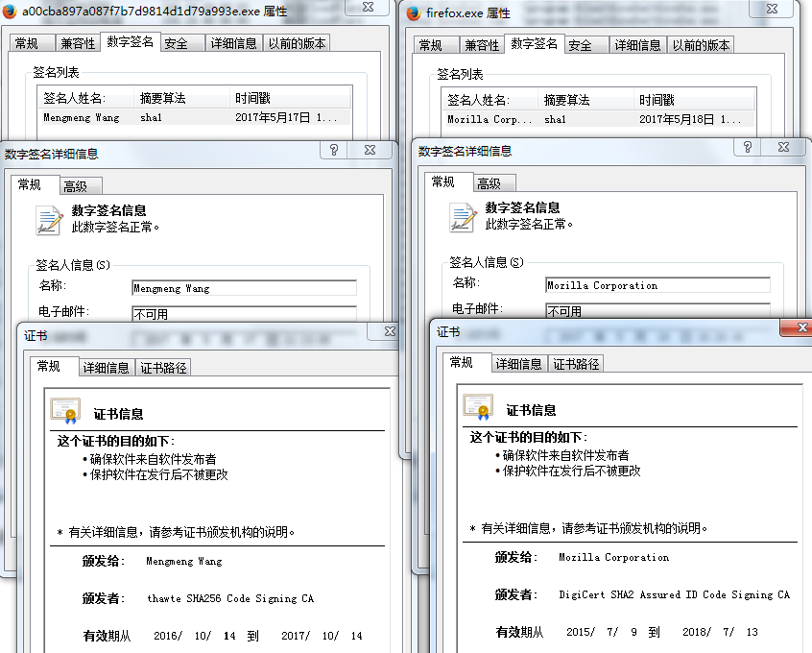Click the email field under Mengmeng Wang
Screen dimensions: 812x653
[x=245, y=313]
